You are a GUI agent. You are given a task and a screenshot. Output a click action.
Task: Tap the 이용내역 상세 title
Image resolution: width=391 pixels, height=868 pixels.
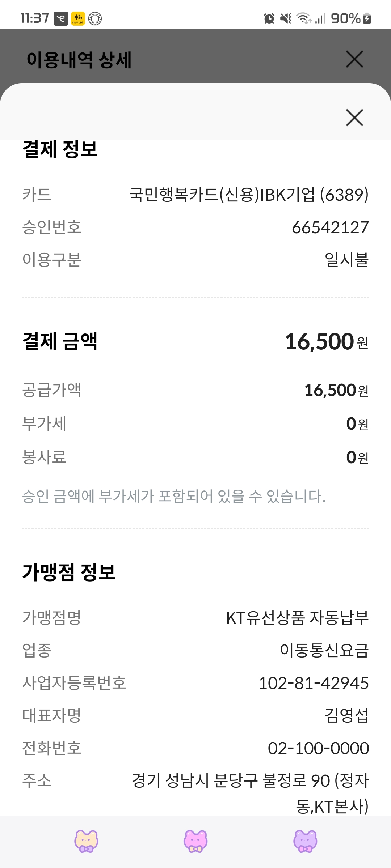pos(79,60)
